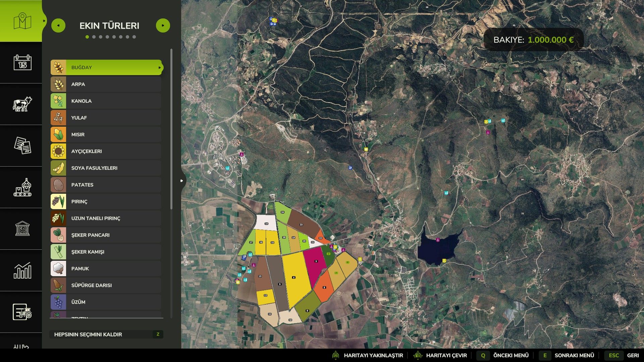Toggle the Buğday crop filter

click(107, 67)
